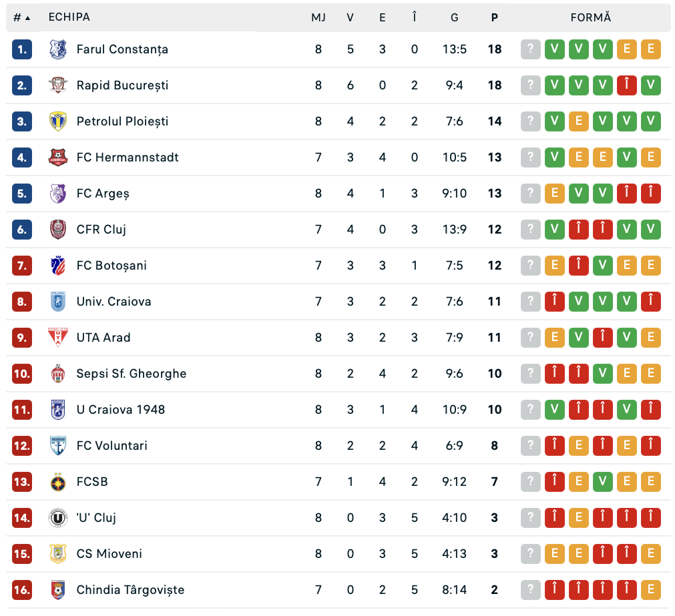Click the 'U' Cluj round badge
This screenshot has height=616, width=675.
coord(58,518)
